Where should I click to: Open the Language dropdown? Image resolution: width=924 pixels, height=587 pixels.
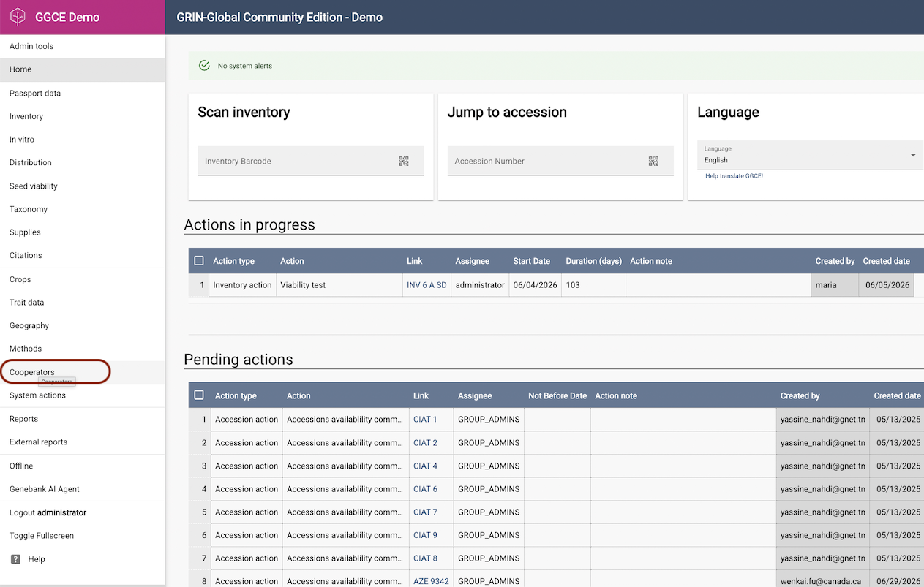[x=810, y=155]
